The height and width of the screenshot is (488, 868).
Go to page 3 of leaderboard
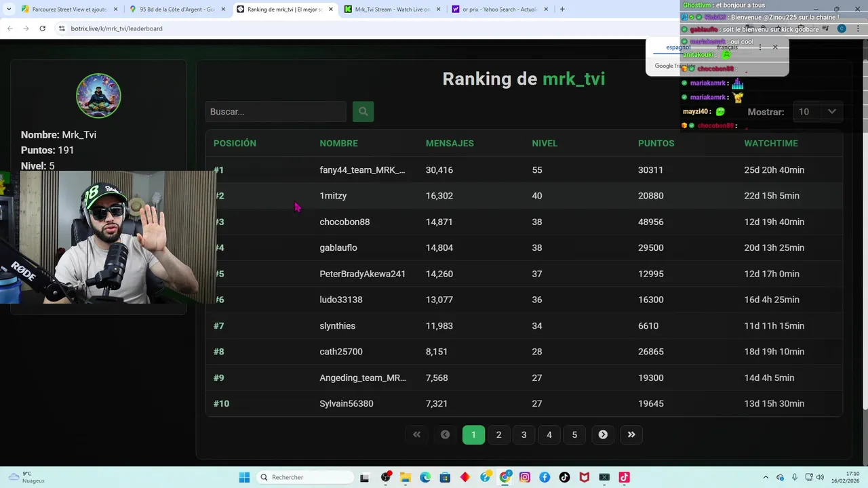point(524,434)
